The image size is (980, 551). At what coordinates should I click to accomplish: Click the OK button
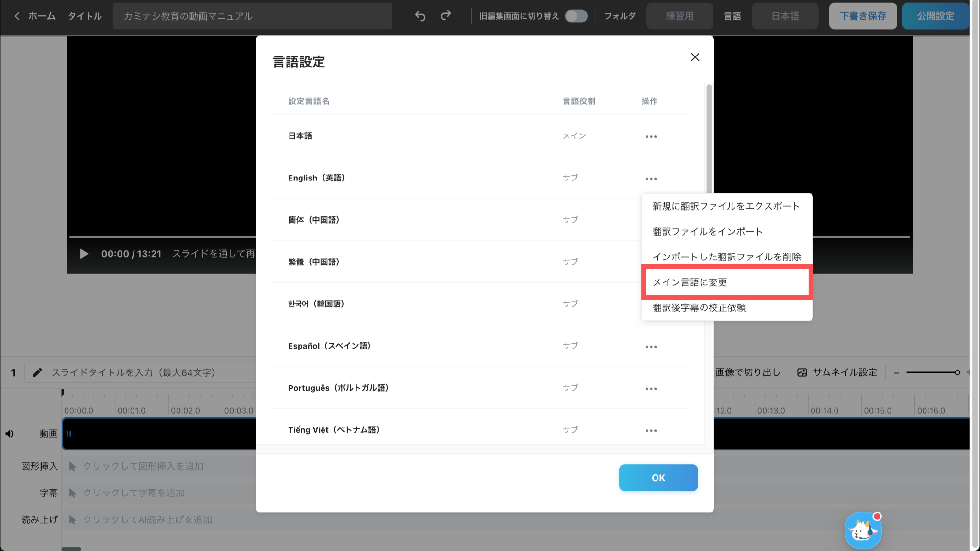pyautogui.click(x=658, y=478)
